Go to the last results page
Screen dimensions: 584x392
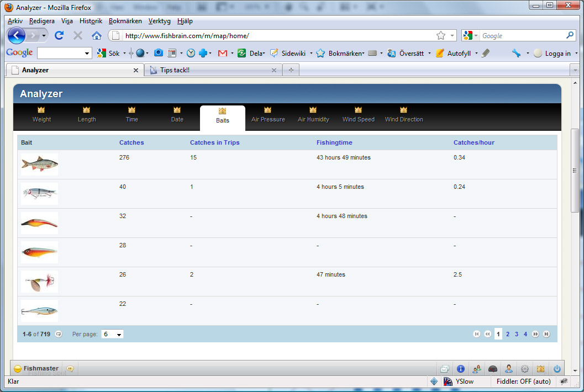[546, 334]
